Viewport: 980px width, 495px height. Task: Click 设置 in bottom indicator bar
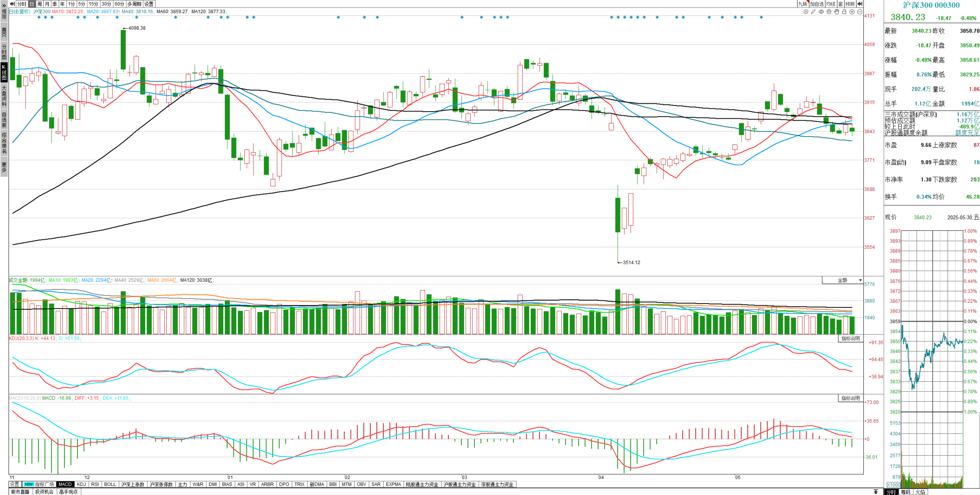click(x=15, y=484)
